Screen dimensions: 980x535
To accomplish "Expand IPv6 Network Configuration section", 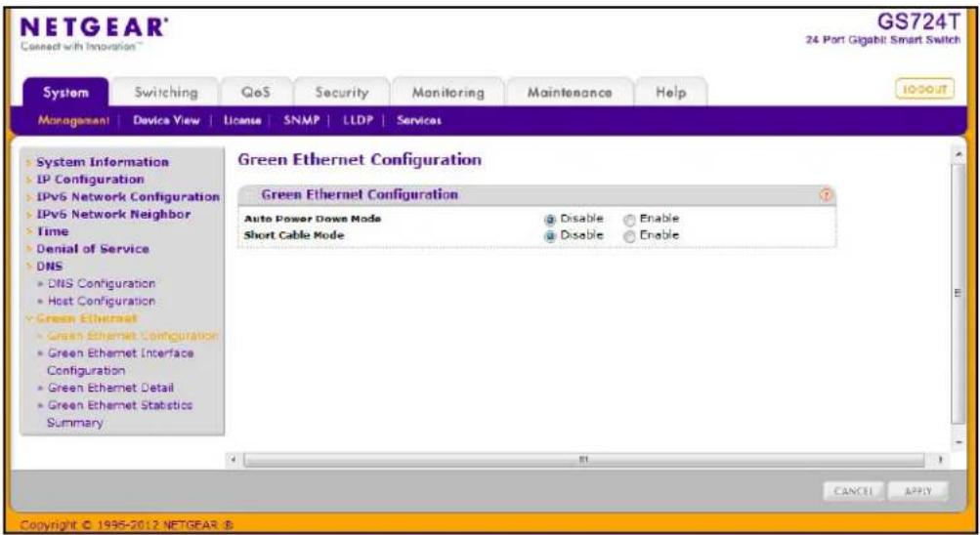I will [x=127, y=196].
